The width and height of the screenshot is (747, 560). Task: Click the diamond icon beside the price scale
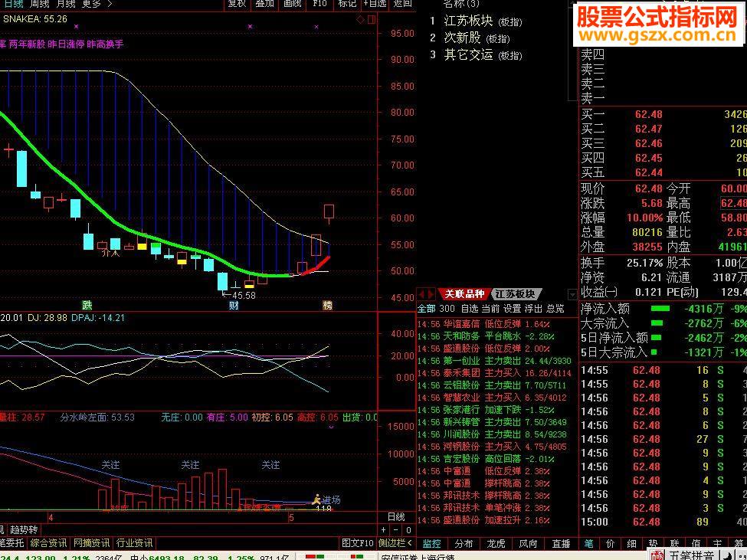[x=361, y=19]
